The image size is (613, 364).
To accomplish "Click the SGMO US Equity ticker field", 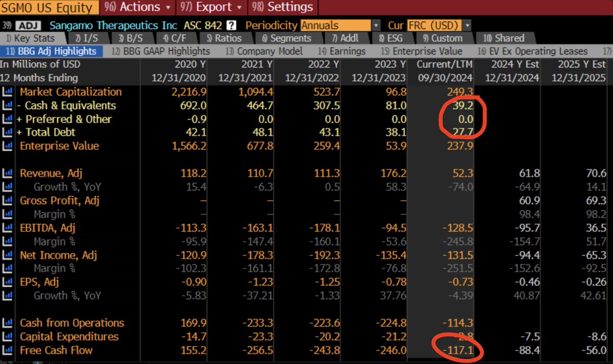I will 49,7.
